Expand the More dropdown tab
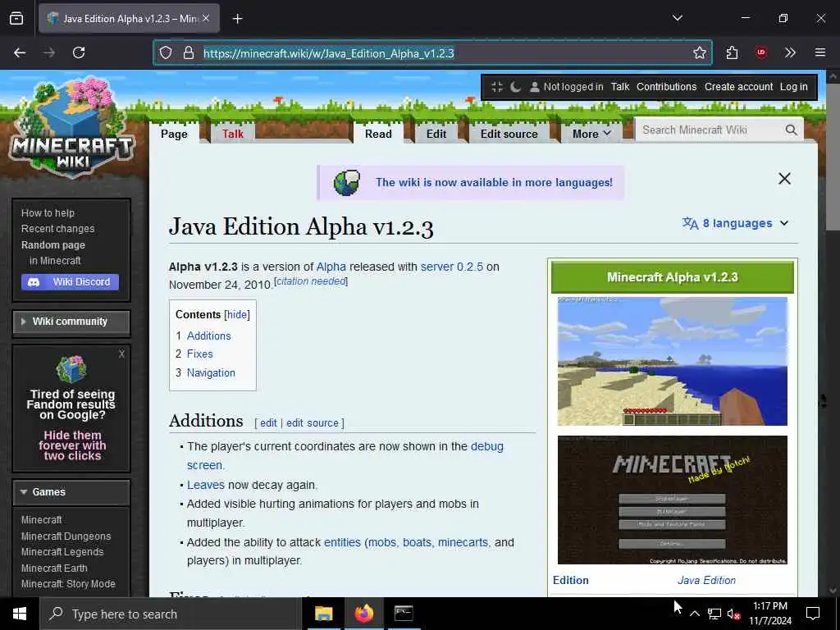Screen dimensions: 840x630 (591, 134)
